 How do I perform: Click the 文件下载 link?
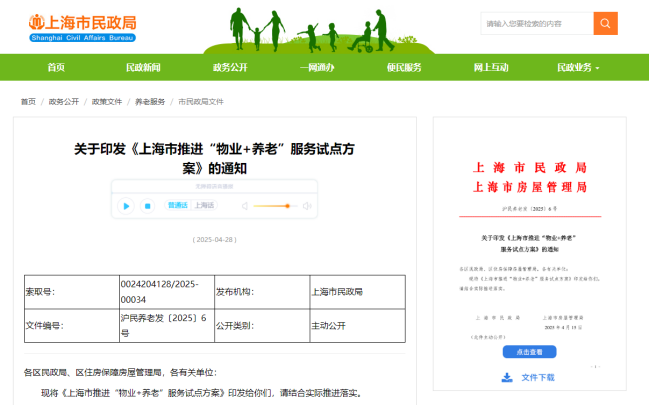(x=538, y=377)
